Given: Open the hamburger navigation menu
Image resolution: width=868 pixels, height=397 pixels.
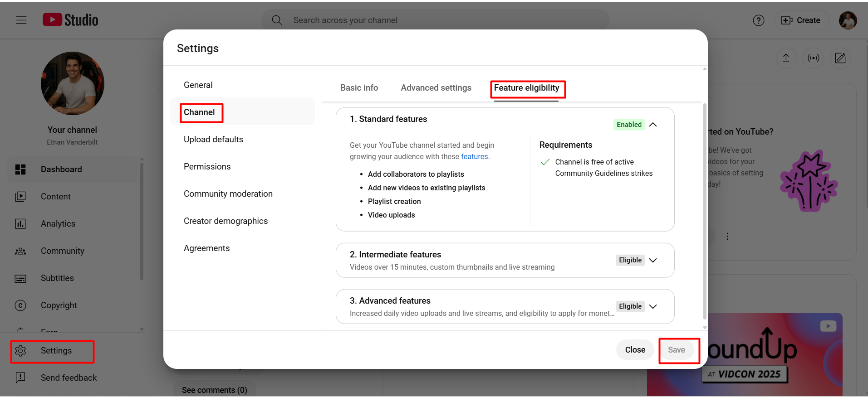Looking at the screenshot, I should click(x=21, y=20).
